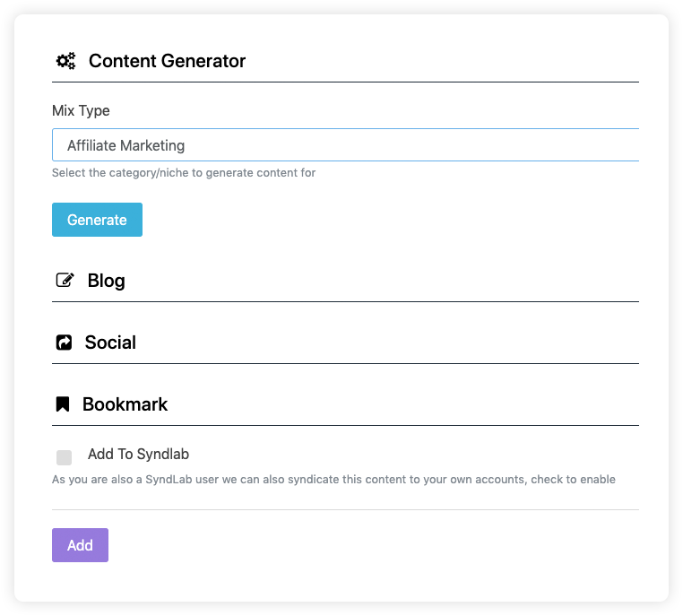Click the Mix Type field label
The image size is (683, 616).
pos(81,110)
